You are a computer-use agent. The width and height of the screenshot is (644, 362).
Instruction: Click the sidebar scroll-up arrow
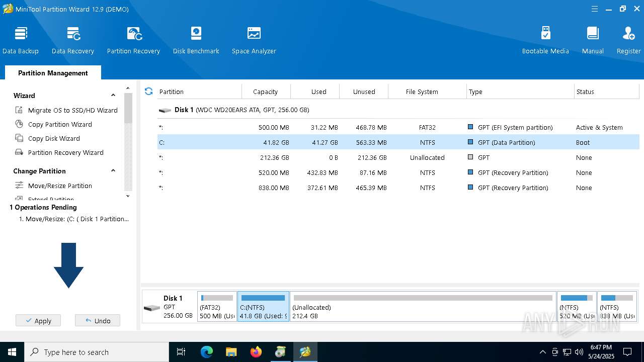[128, 88]
